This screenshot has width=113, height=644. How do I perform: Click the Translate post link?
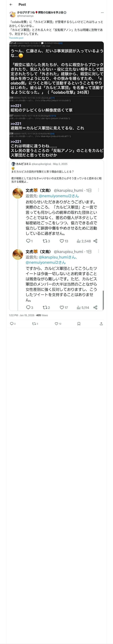point(16,38)
